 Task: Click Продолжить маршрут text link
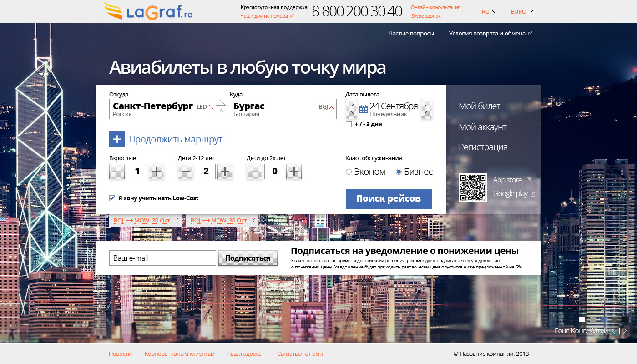point(176,139)
